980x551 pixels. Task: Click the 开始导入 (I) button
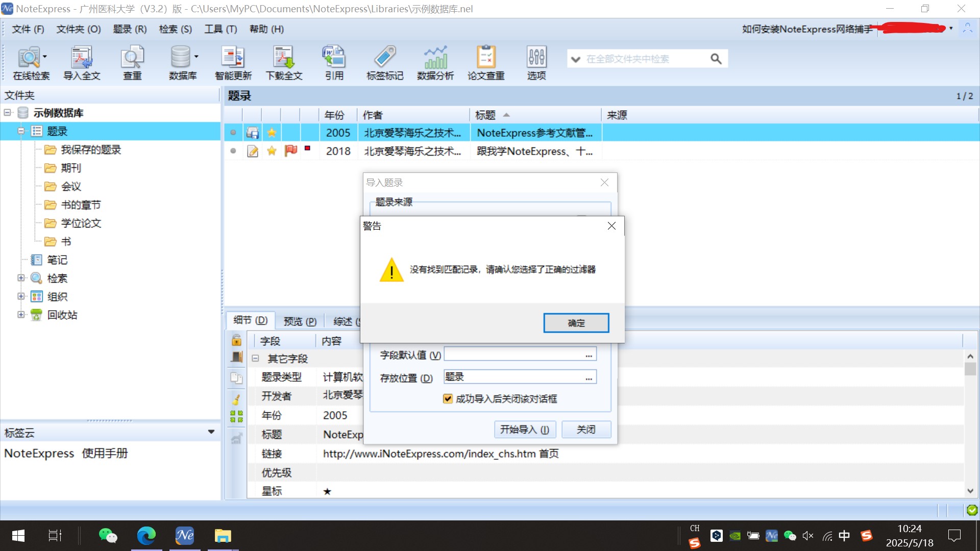click(x=525, y=430)
